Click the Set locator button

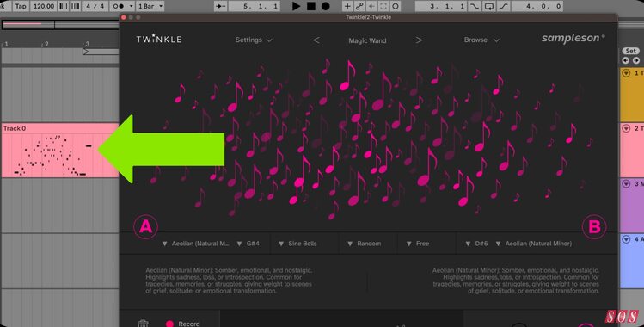(630, 51)
